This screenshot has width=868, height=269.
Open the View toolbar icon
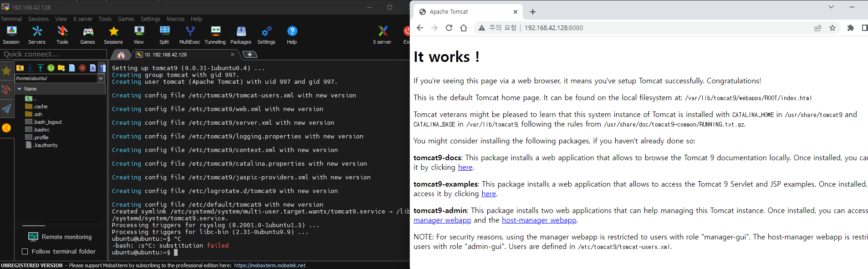pos(139,35)
